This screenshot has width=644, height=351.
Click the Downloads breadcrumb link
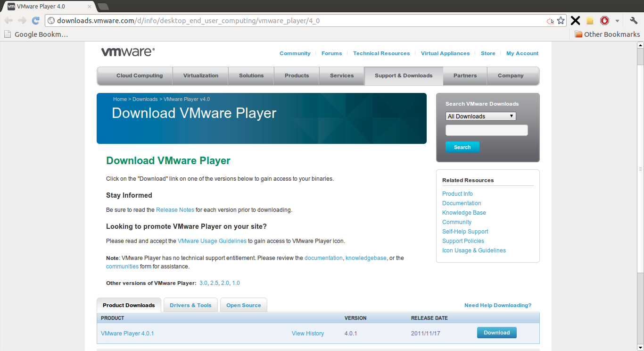145,99
